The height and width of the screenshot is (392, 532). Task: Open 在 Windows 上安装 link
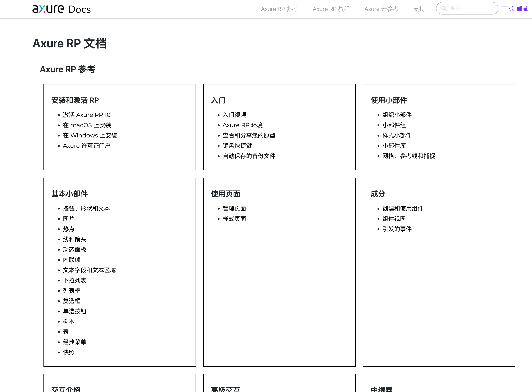90,135
